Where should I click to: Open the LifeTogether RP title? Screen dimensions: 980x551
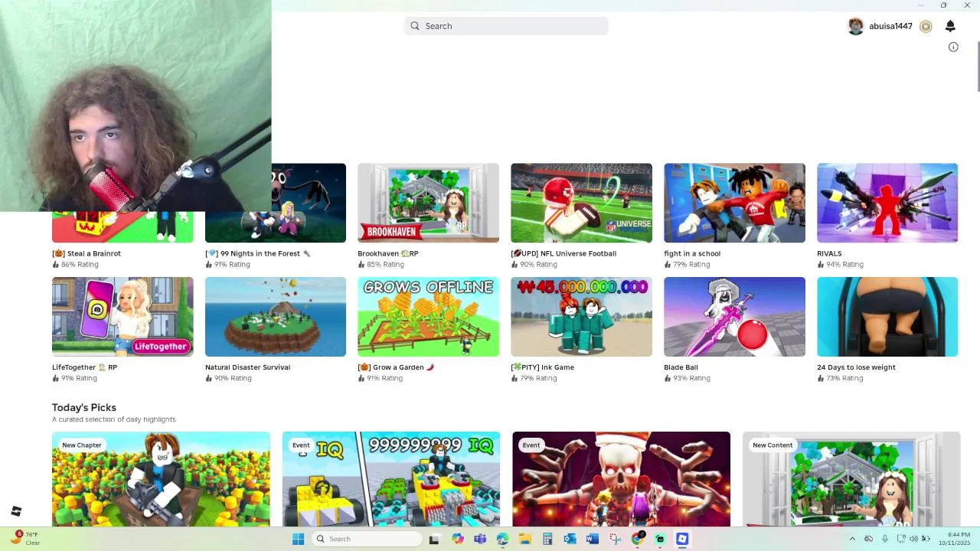84,367
